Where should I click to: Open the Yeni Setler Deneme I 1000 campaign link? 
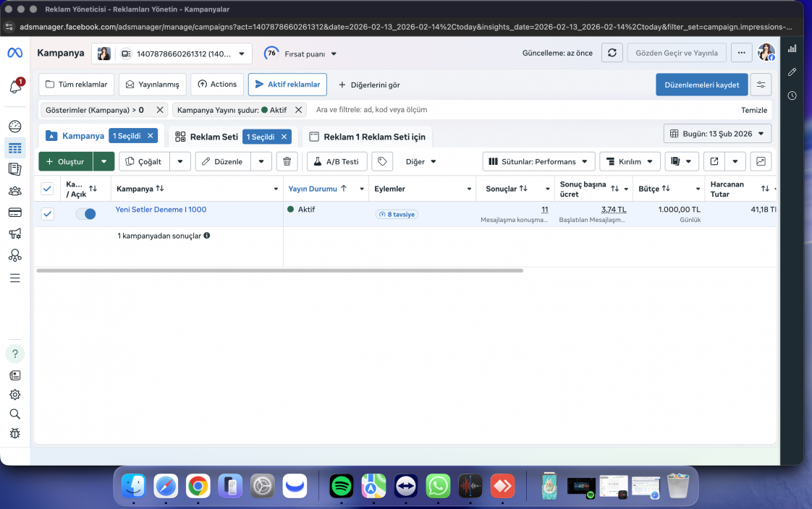point(161,210)
